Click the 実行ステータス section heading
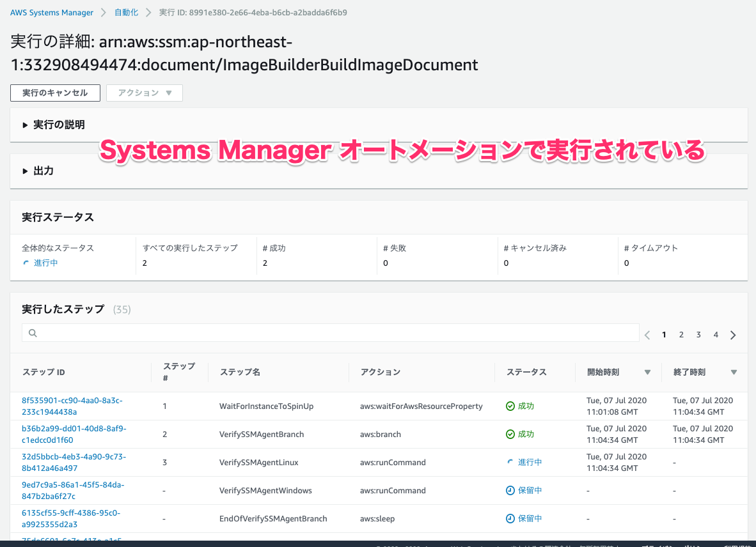Viewport: 756px width, 547px height. click(58, 217)
